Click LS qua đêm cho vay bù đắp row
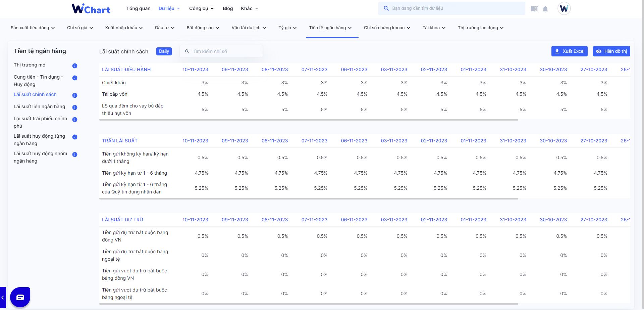This screenshot has height=310, width=644. coord(133,109)
